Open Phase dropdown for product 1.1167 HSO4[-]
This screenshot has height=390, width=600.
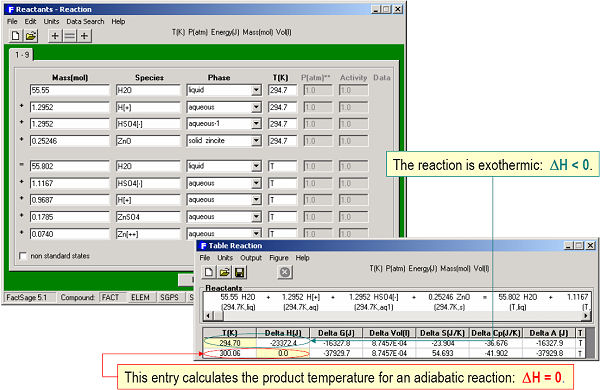click(x=256, y=183)
